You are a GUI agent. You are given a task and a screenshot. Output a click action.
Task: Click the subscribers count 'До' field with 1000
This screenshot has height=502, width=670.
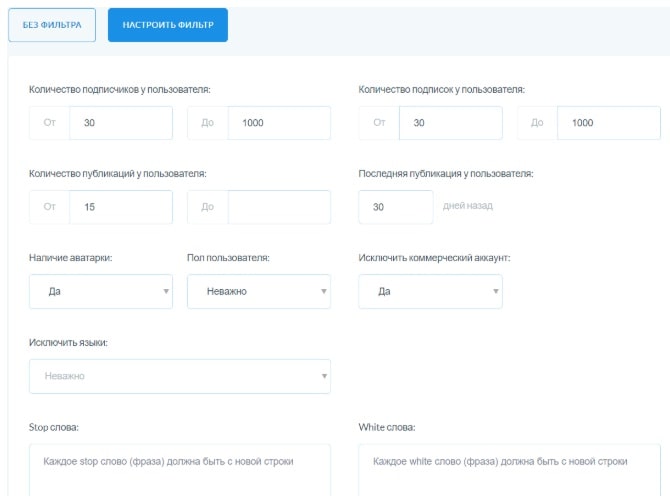click(279, 123)
